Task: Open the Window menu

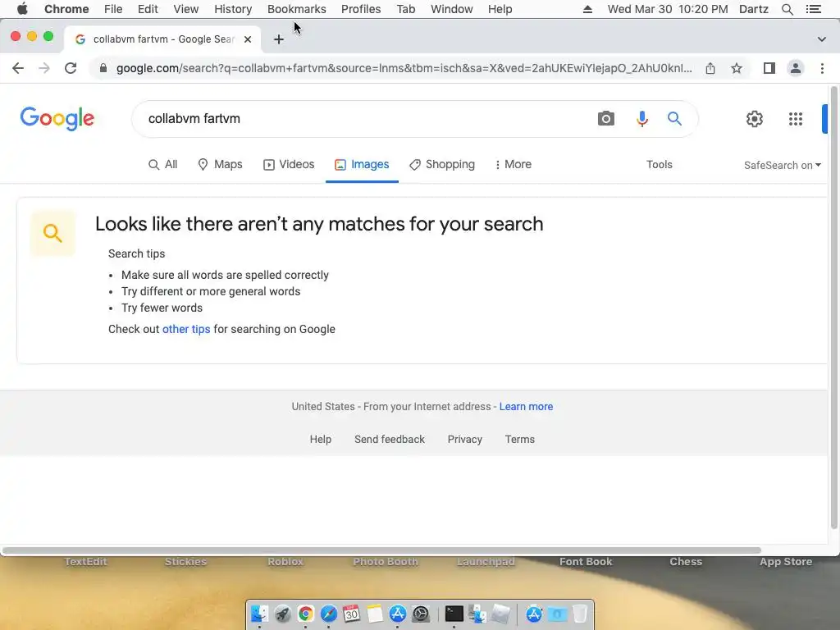Action: point(452,9)
